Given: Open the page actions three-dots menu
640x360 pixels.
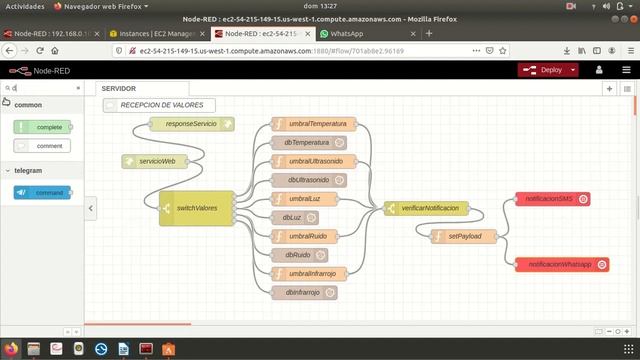Looking at the screenshot, I should (x=476, y=51).
